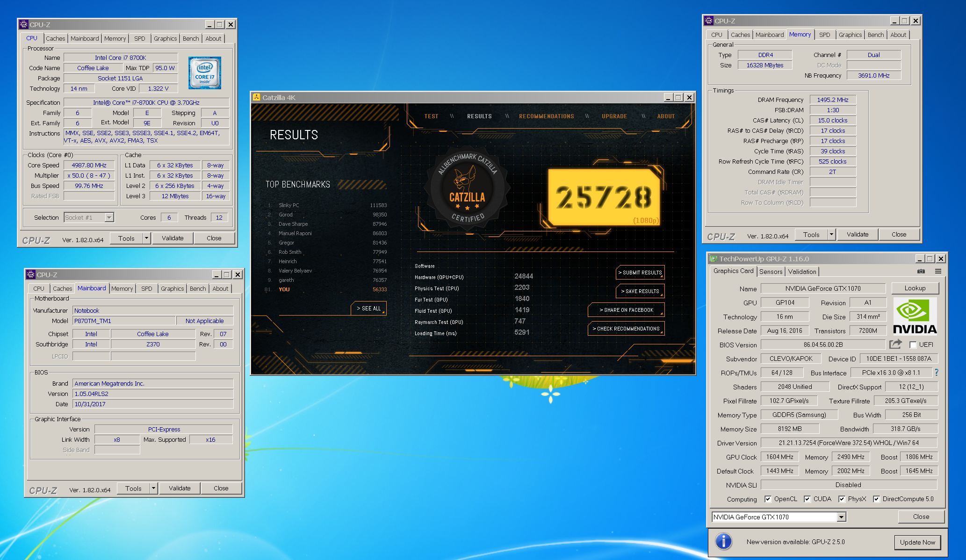The image size is (966, 560).
Task: Click the Intel Core i7 8700K name field
Action: click(121, 57)
